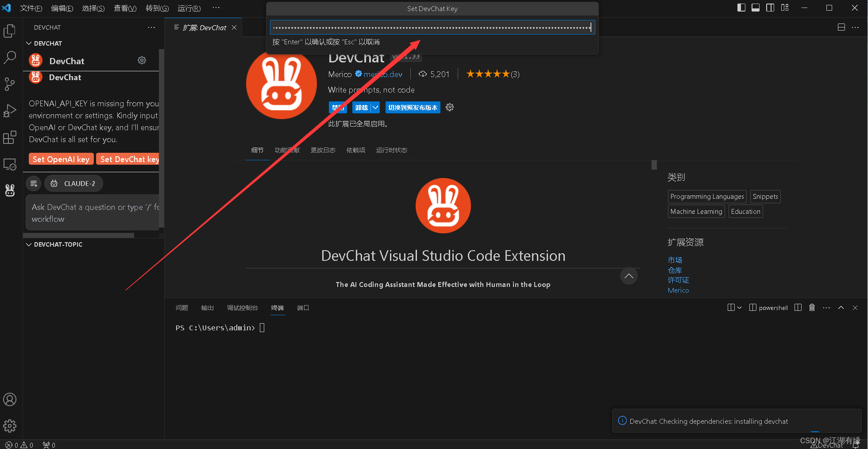Switch to the 调试控制台 panel tab

[x=243, y=308]
